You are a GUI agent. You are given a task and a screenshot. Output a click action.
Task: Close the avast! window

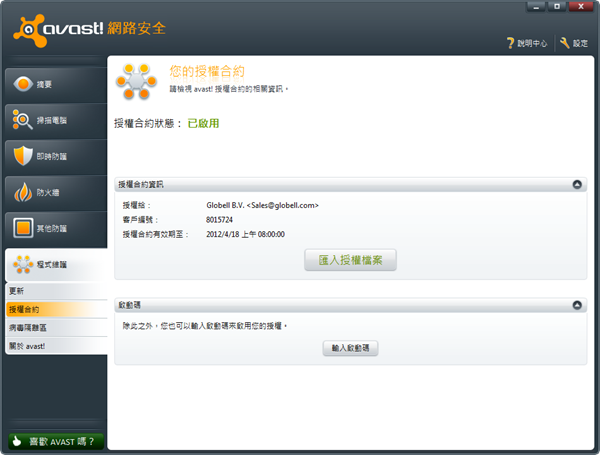pos(580,7)
